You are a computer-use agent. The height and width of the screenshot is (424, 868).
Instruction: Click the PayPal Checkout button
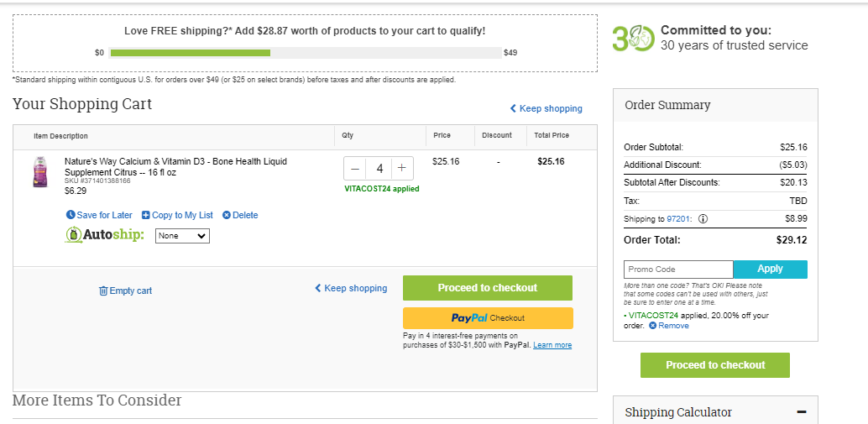click(x=488, y=318)
